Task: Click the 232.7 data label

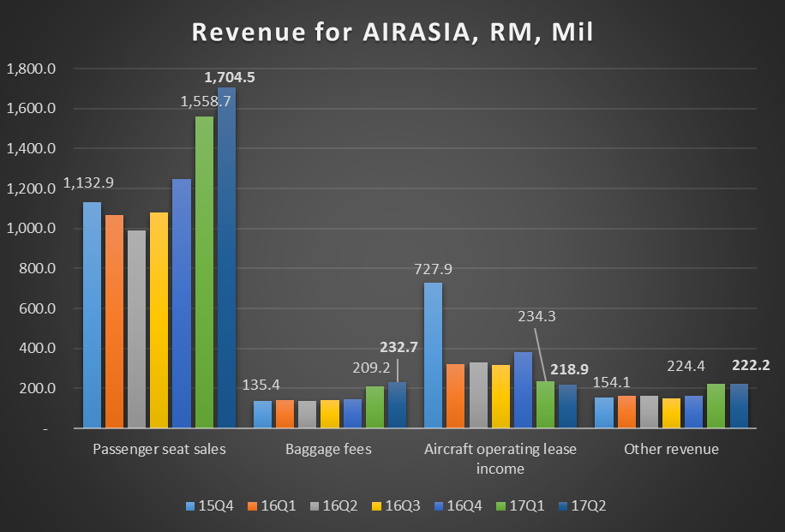Action: tap(399, 347)
